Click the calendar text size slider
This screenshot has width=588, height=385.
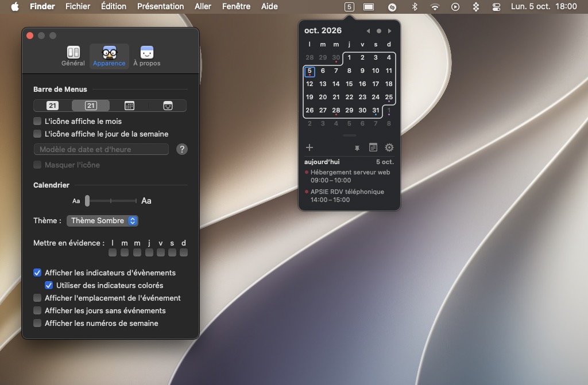pyautogui.click(x=111, y=201)
